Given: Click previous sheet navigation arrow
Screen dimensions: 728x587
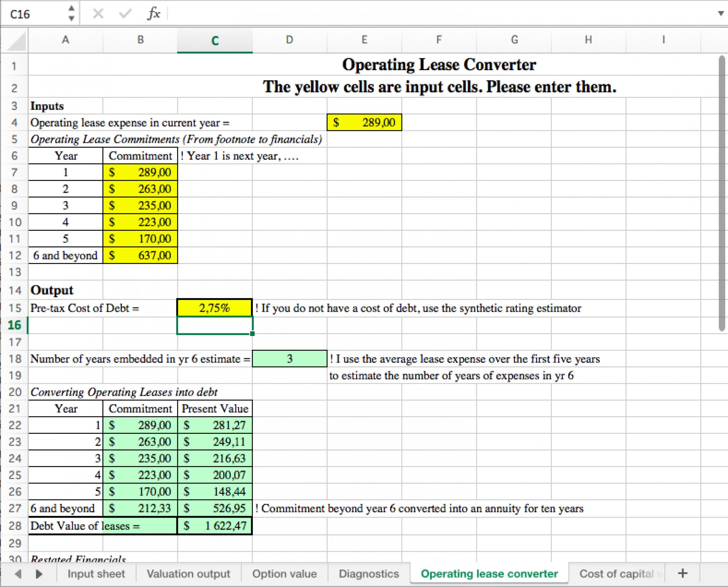Looking at the screenshot, I should point(18,574).
